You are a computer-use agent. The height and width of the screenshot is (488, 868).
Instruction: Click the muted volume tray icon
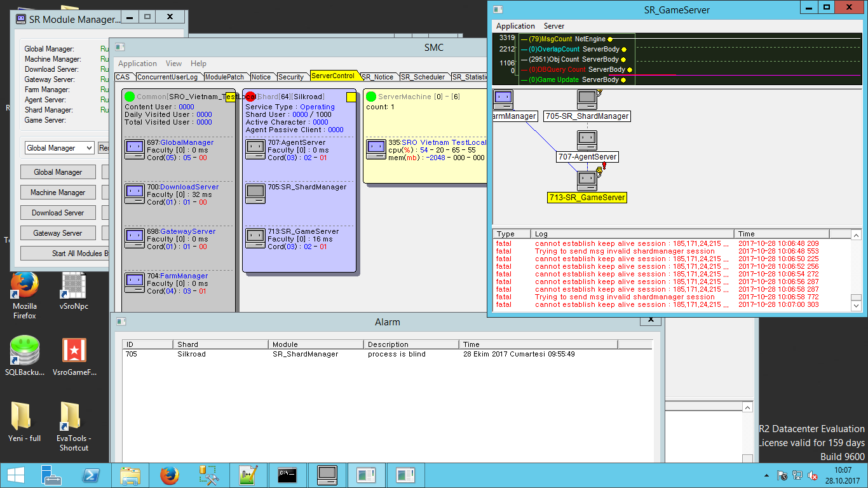click(812, 475)
